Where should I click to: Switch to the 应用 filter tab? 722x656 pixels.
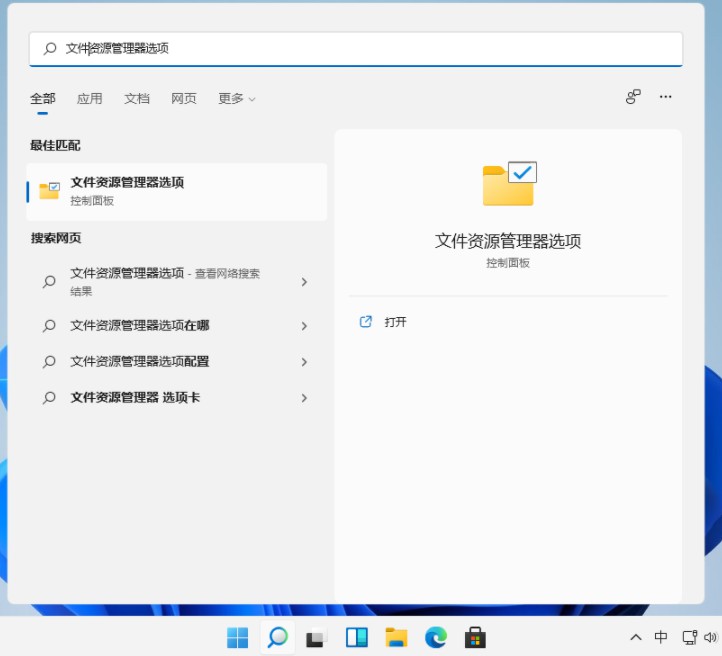point(90,99)
